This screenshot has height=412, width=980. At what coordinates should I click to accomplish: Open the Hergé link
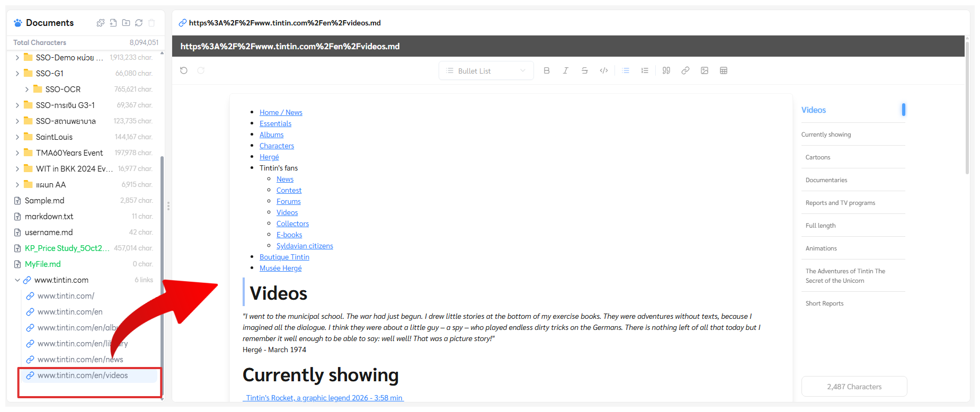click(x=269, y=157)
